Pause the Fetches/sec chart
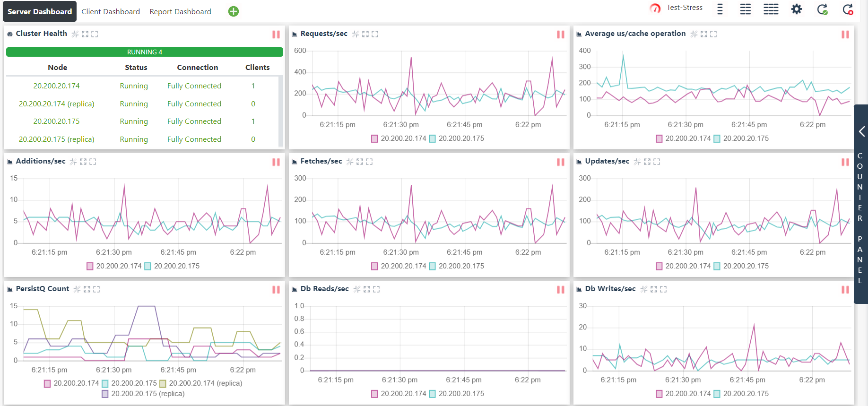 click(x=561, y=162)
